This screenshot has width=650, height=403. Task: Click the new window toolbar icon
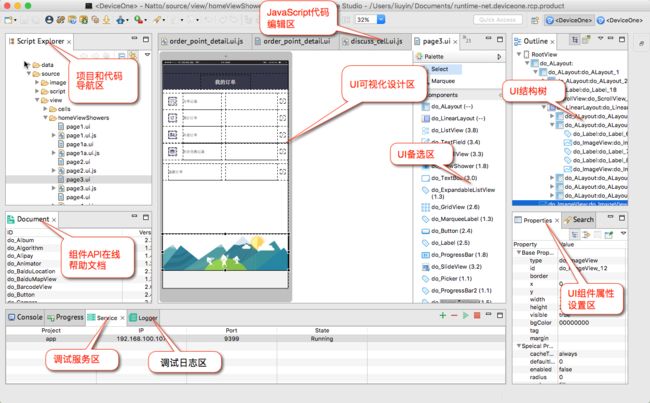pos(8,19)
